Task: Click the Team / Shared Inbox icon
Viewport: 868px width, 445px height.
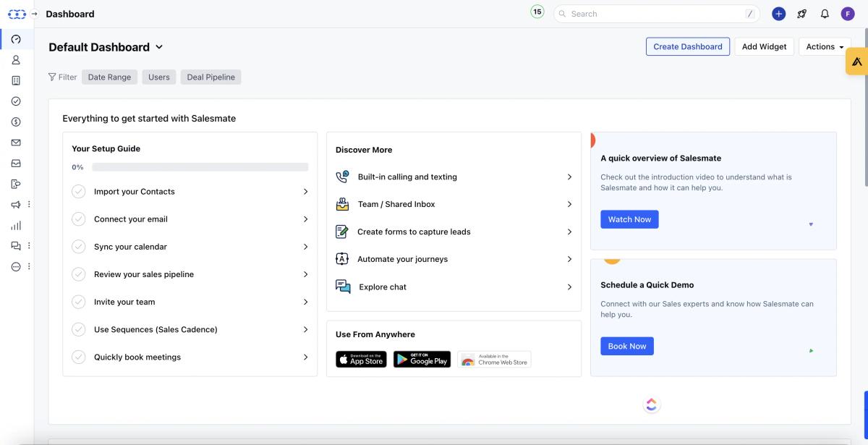Action: click(343, 204)
